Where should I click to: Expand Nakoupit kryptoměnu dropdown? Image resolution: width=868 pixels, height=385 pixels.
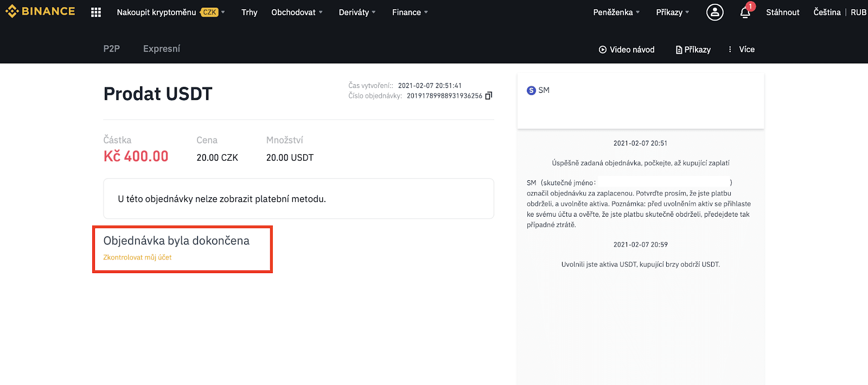click(x=171, y=12)
